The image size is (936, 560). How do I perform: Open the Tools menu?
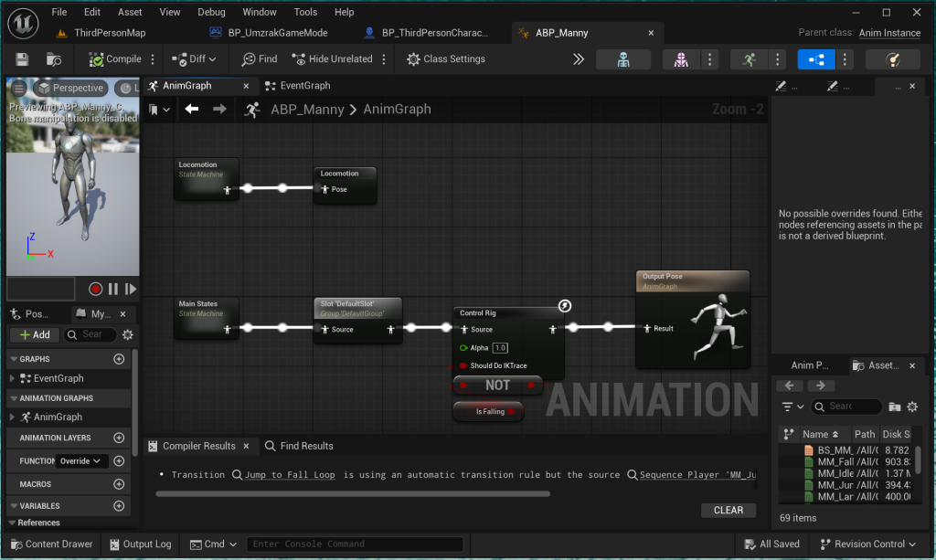pos(305,12)
